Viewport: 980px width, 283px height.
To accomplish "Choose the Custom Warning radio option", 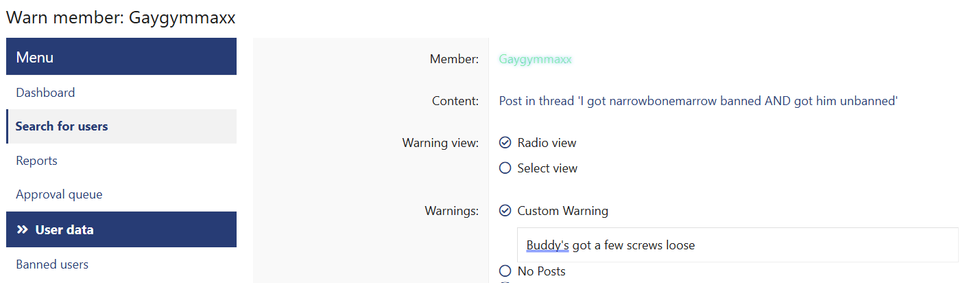I will tap(505, 211).
